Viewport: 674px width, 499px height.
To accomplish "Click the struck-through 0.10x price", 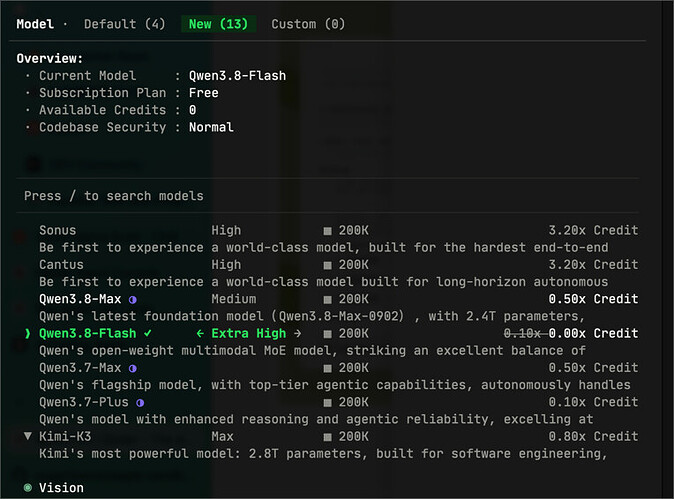I will click(522, 334).
